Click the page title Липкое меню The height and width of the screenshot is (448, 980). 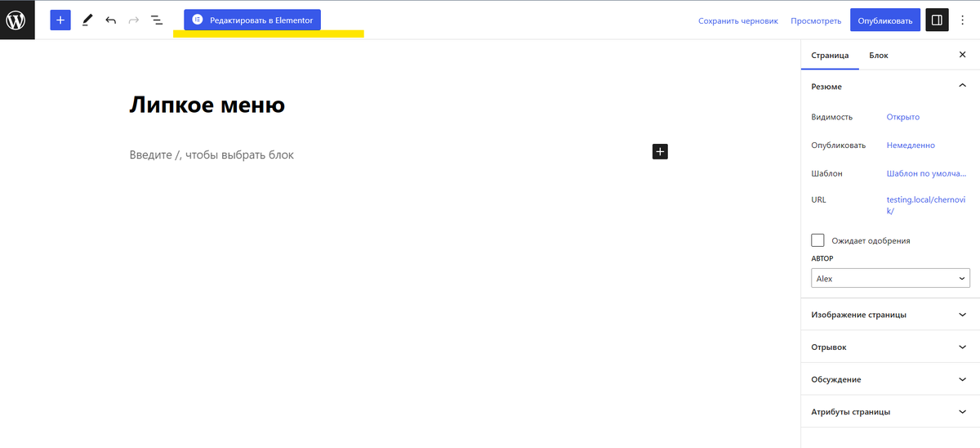click(207, 105)
